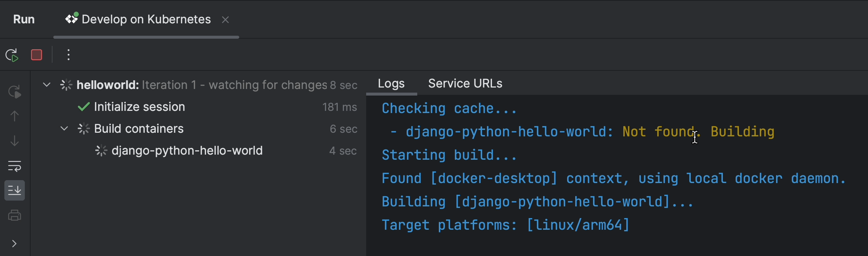Open the More options kebab menu
The image size is (868, 256).
[69, 55]
